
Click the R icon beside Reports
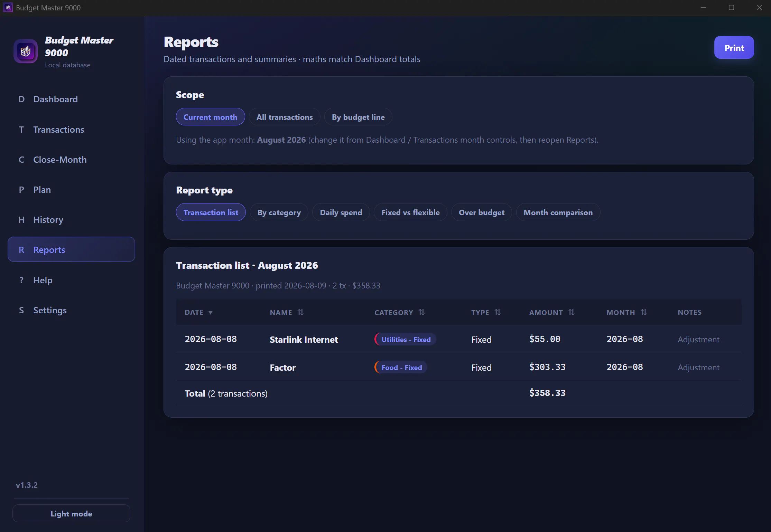(x=21, y=250)
